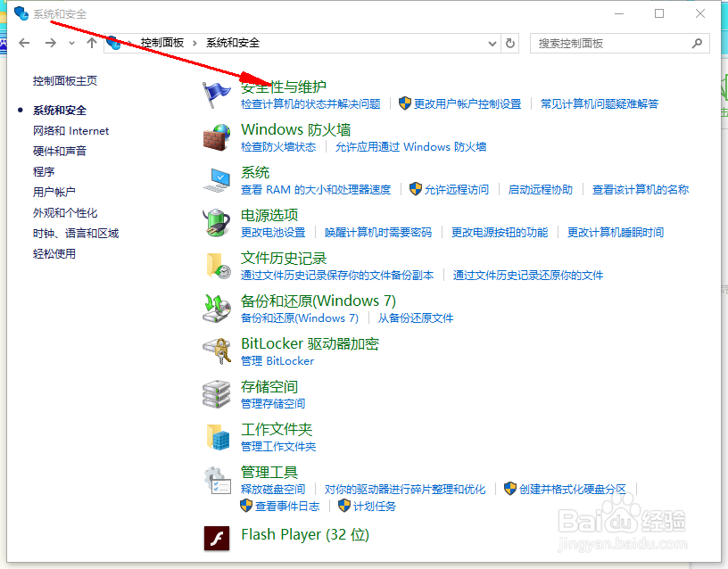
Task: Click 从备份还原文件 link
Action: click(416, 318)
